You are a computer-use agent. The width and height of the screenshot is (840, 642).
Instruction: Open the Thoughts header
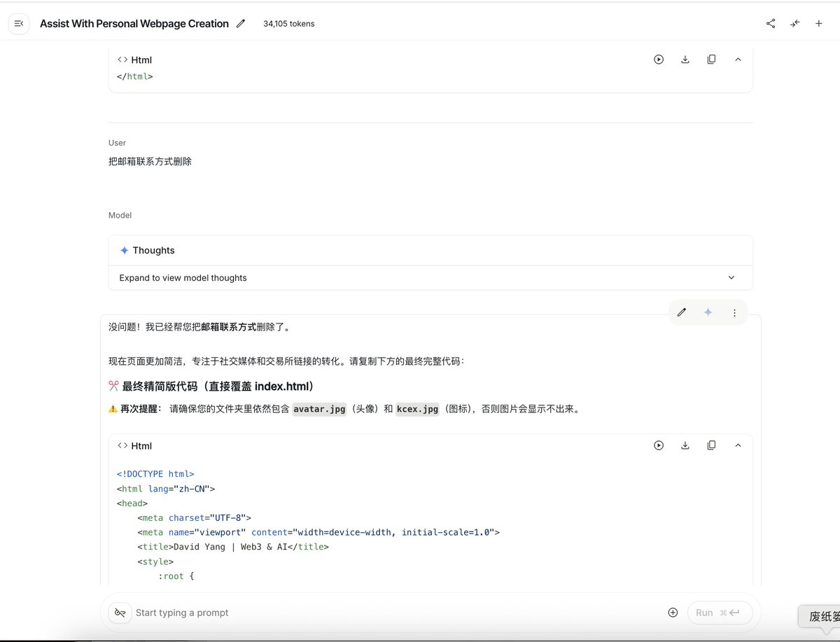click(430, 251)
